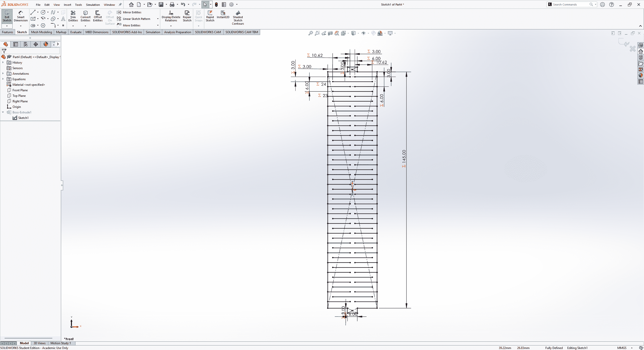Click the Undo icon

tap(183, 5)
